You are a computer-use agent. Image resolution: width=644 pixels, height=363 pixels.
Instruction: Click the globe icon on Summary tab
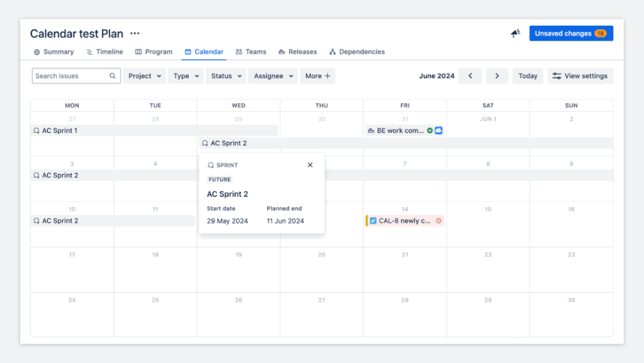click(37, 52)
